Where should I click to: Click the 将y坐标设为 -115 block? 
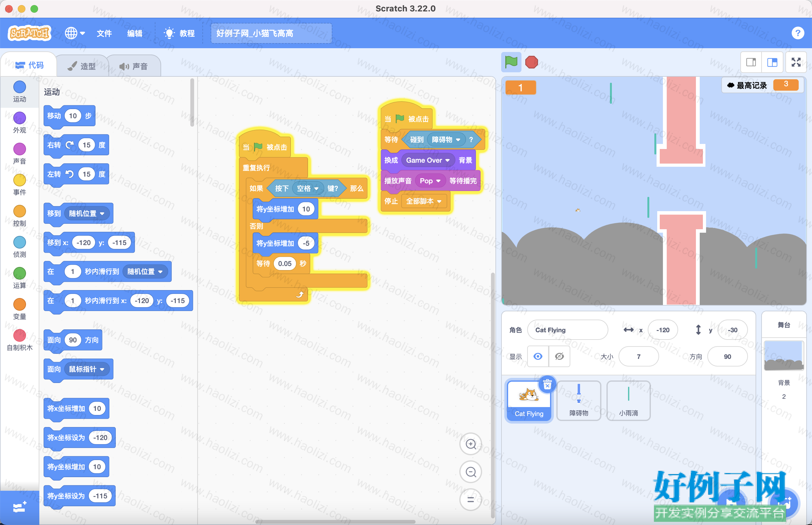tap(80, 496)
